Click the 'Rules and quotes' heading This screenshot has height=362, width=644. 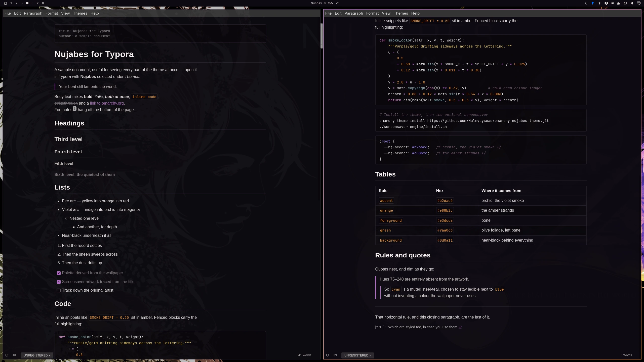pyautogui.click(x=403, y=255)
